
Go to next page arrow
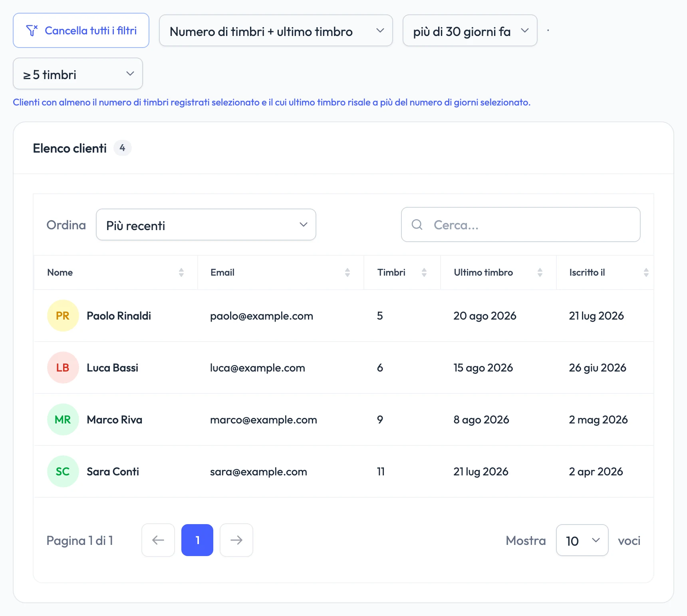click(x=236, y=540)
